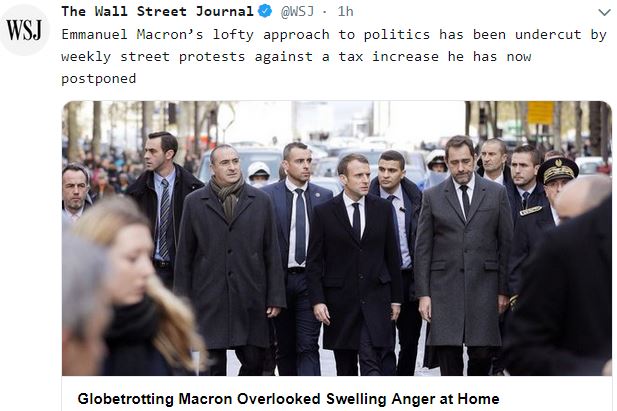Click the yellow street sign in photo
This screenshot has width=617, height=411.
[x=540, y=113]
